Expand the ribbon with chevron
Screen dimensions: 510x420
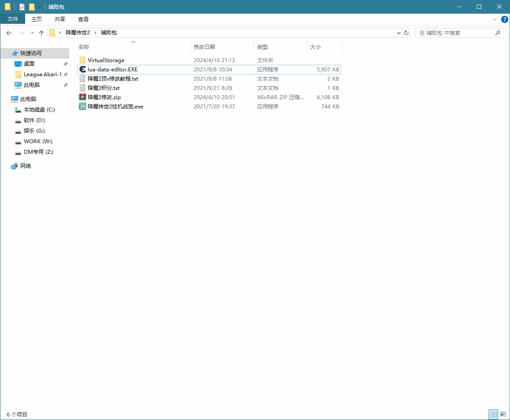click(495, 19)
